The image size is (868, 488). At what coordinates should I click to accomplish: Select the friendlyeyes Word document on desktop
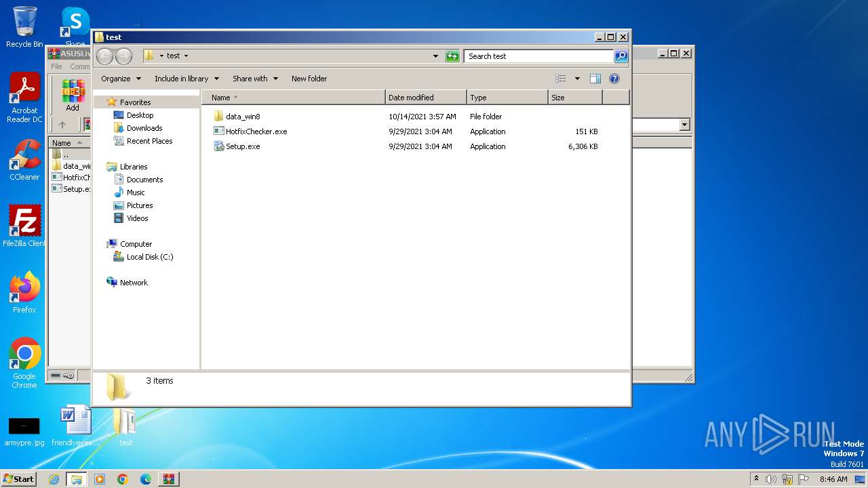(x=75, y=426)
